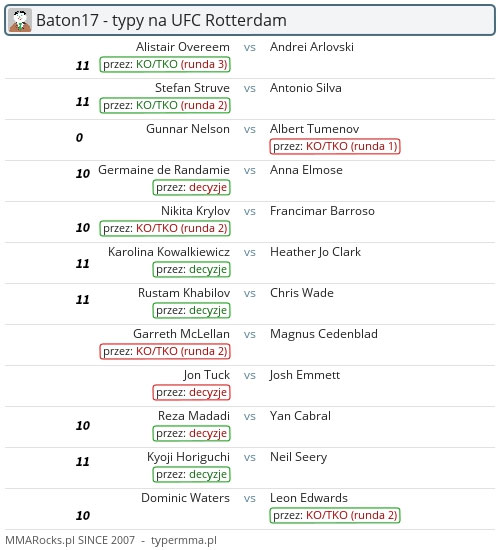Click Karolina Kowalkiewicz name
This screenshot has width=500, height=550.
tap(169, 252)
